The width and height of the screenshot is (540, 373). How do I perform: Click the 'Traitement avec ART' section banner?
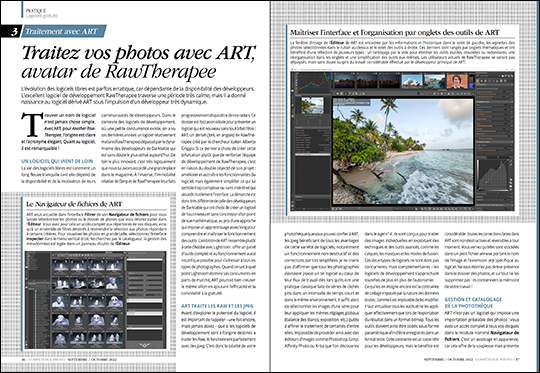pos(64,31)
